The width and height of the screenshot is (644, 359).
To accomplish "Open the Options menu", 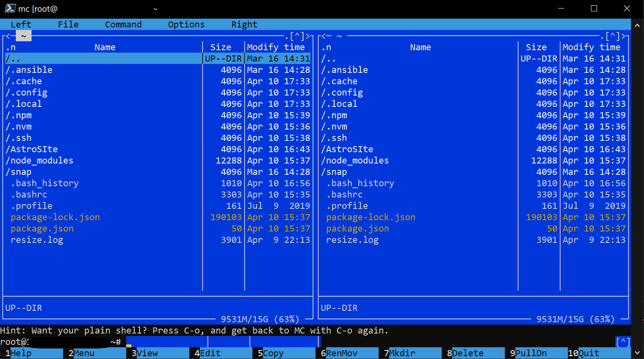I will tap(186, 25).
